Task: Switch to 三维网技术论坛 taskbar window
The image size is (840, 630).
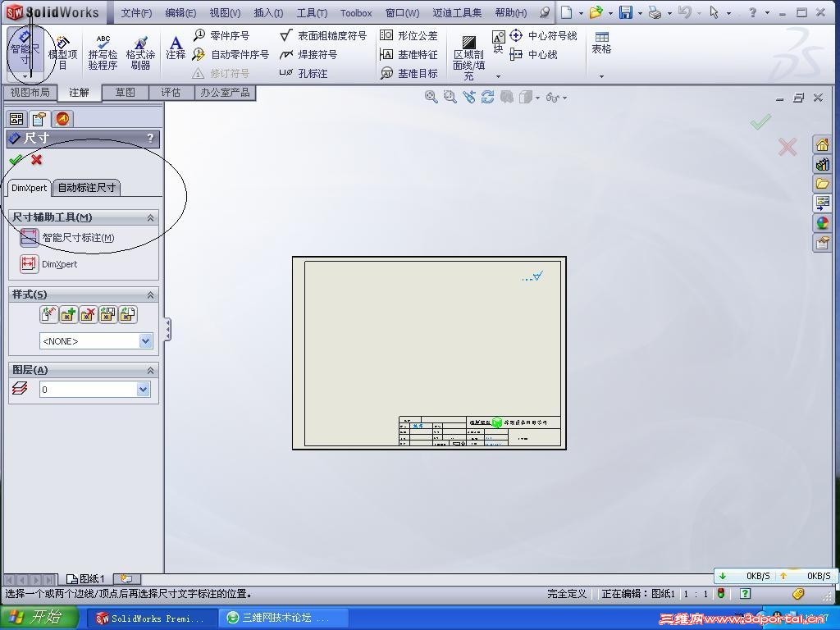Action: click(284, 618)
